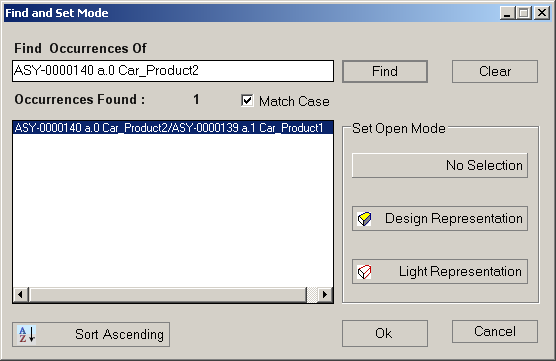556x361 pixels.
Task: Set open mode to Design Representation
Action: tap(440, 218)
